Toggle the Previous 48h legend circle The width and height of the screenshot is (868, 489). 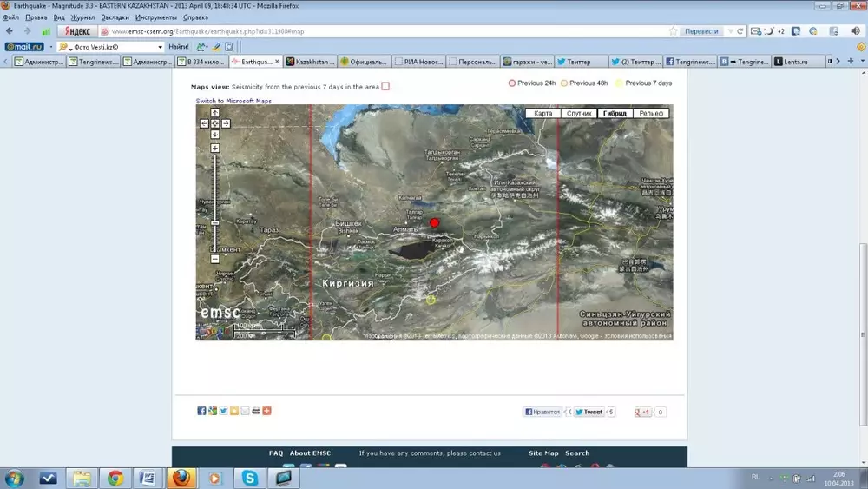(564, 83)
